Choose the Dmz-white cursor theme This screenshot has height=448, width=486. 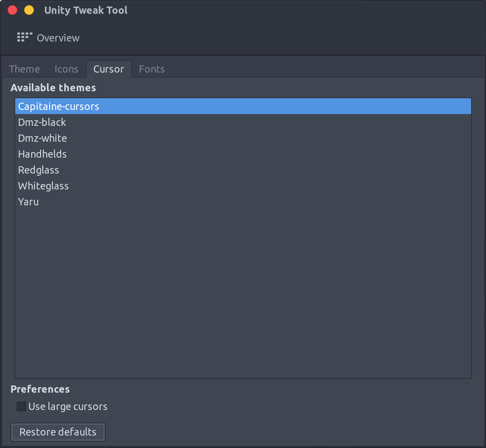pyautogui.click(x=243, y=138)
